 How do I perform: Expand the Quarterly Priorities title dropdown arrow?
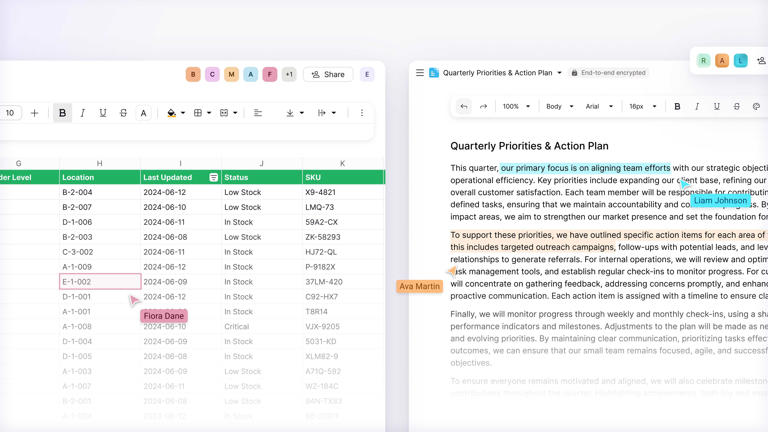pos(559,72)
